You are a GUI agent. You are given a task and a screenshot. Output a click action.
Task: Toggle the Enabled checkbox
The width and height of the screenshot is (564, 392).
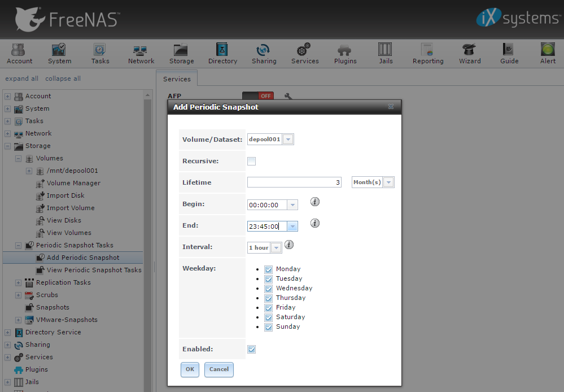252,350
